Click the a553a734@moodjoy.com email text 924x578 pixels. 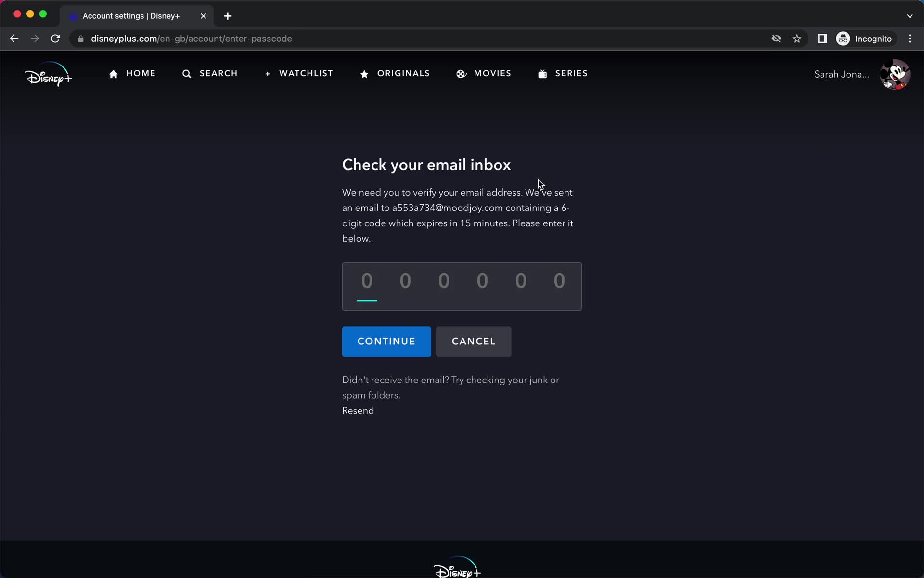(447, 208)
